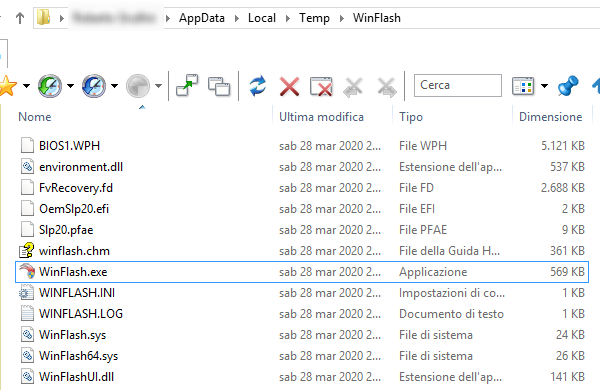This screenshot has width=600, height=390.
Task: Click the 5.121 KB size value
Action: tap(562, 145)
